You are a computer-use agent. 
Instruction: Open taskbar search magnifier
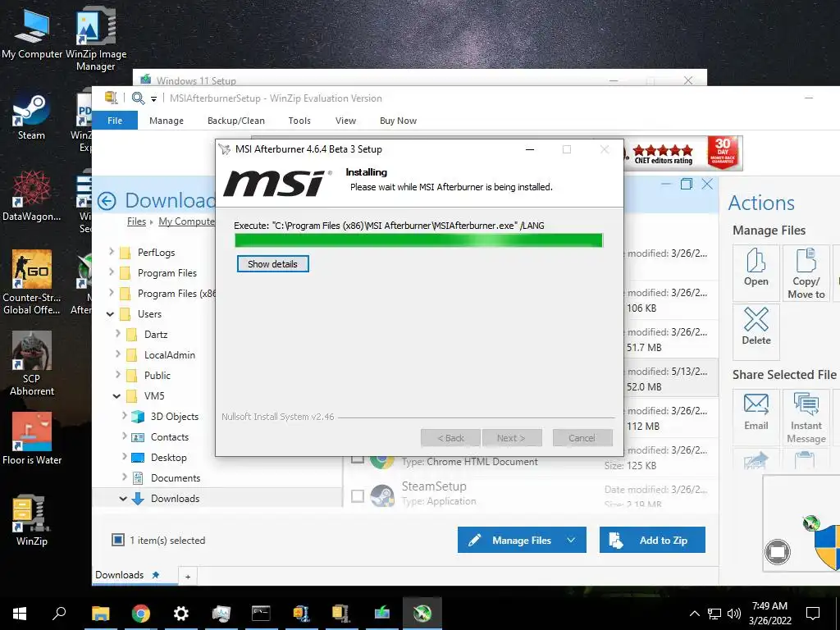(59, 613)
